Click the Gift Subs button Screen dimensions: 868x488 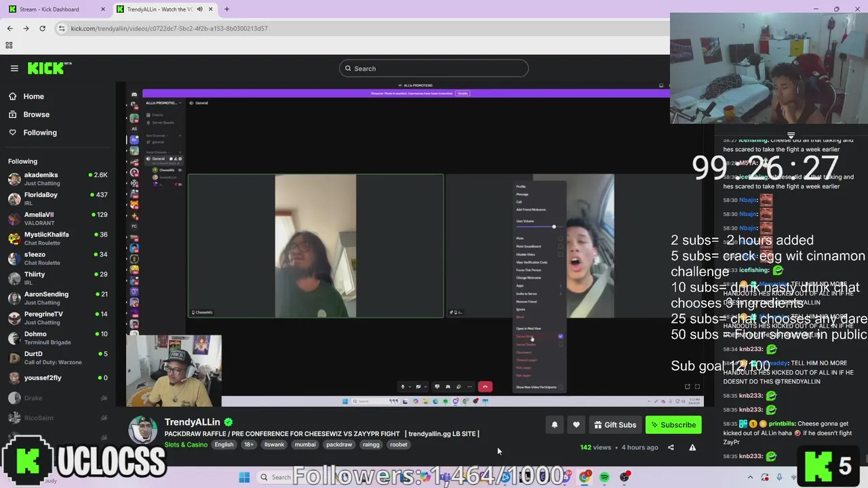[615, 425]
